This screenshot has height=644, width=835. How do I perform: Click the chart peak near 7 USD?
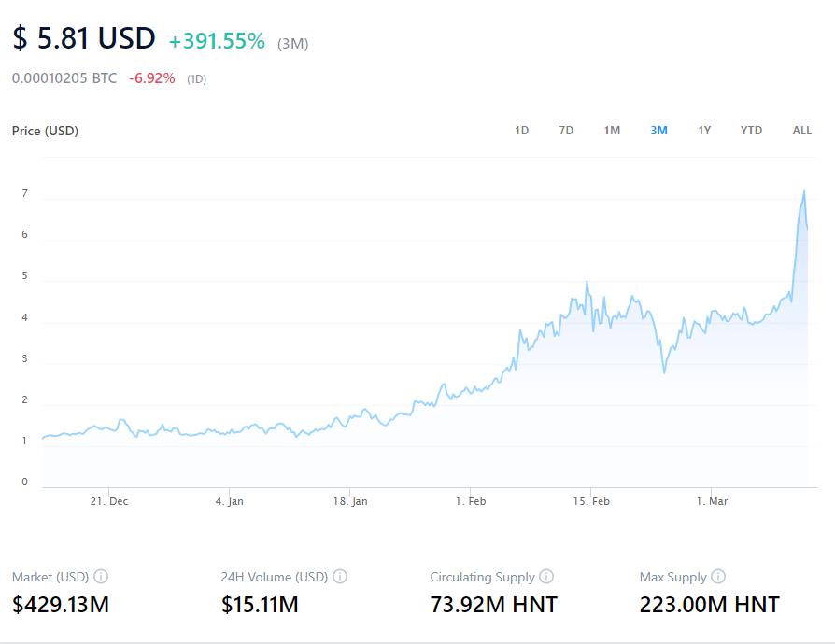(x=803, y=192)
